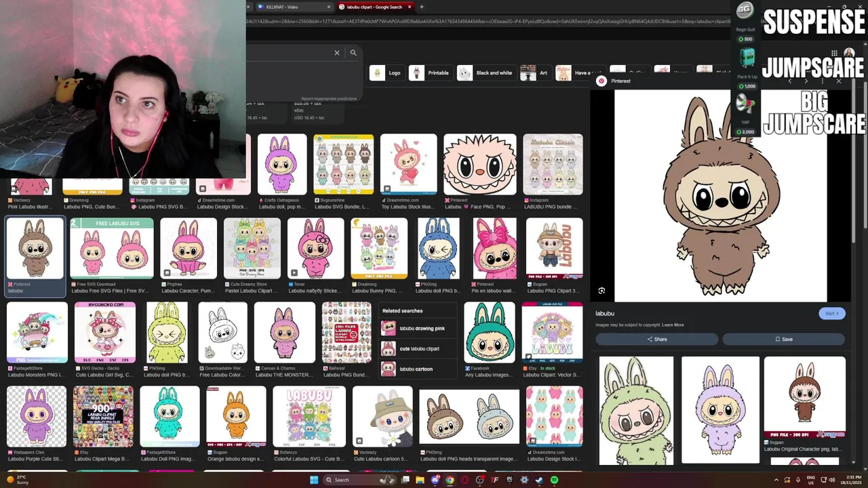Close the labubu clipart Google Search tab
Viewport: 868px width, 488px height.
410,7
